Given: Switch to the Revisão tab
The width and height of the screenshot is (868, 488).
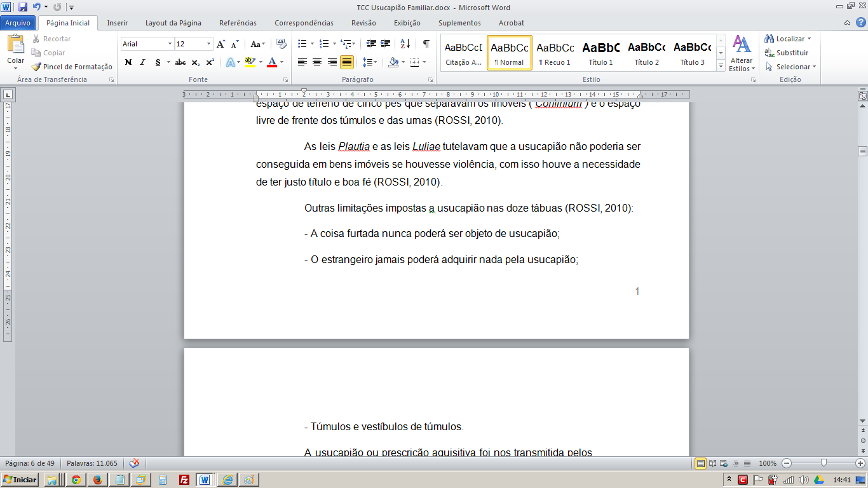Looking at the screenshot, I should (x=363, y=23).
